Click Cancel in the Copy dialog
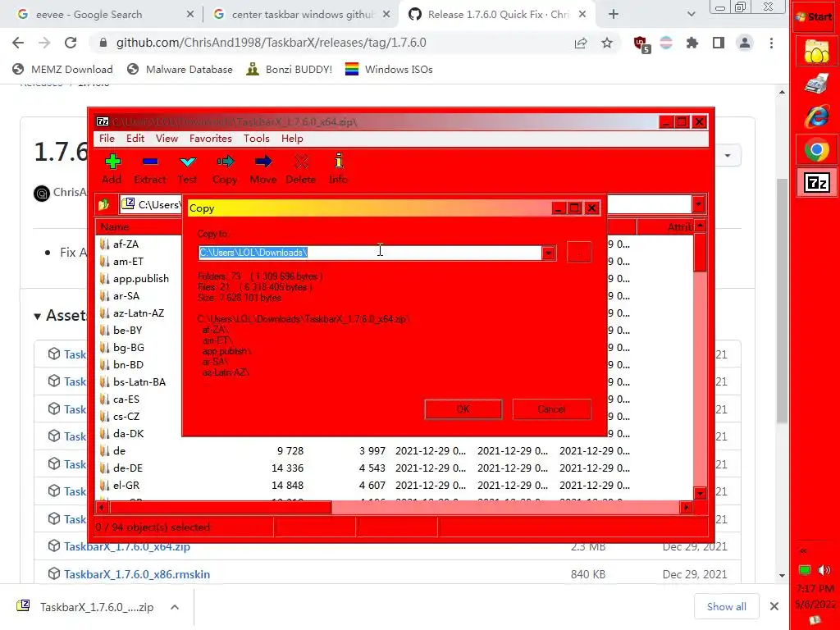The width and height of the screenshot is (840, 630). pos(551,409)
